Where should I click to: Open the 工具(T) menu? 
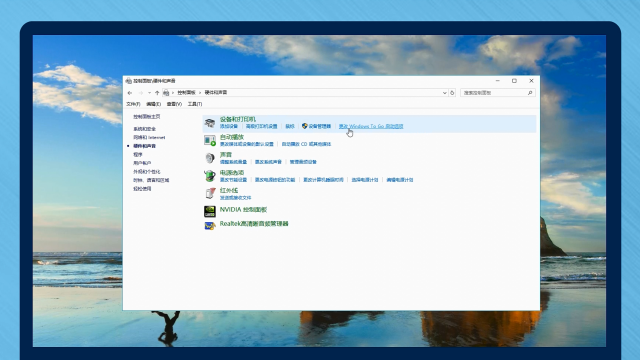[195, 104]
